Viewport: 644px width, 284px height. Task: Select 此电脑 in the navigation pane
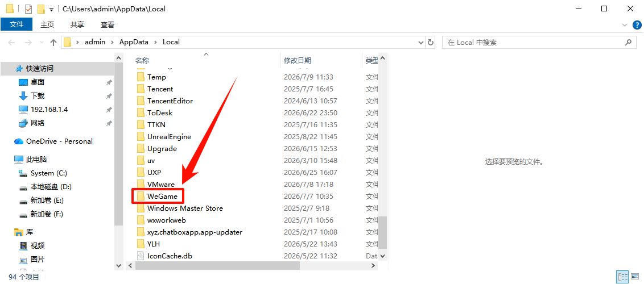click(36, 159)
